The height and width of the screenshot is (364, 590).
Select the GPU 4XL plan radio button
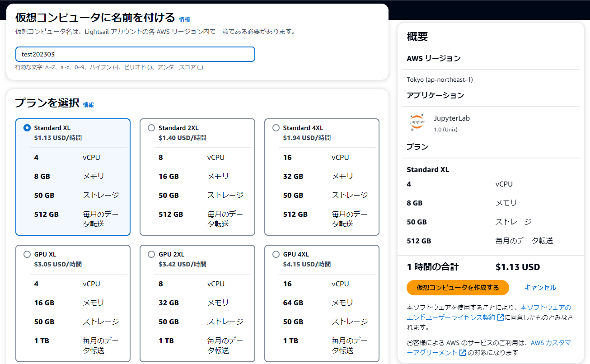276,254
